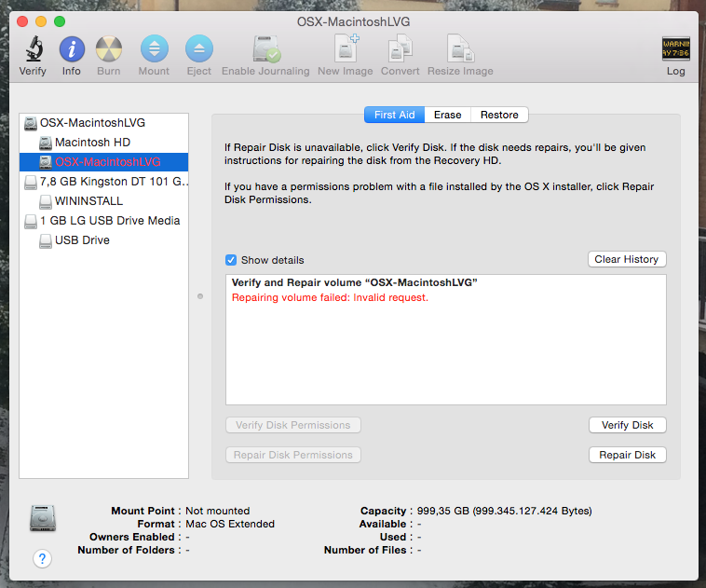Click the disk icon beside Mount Point info
The width and height of the screenshot is (706, 588).
pyautogui.click(x=43, y=518)
